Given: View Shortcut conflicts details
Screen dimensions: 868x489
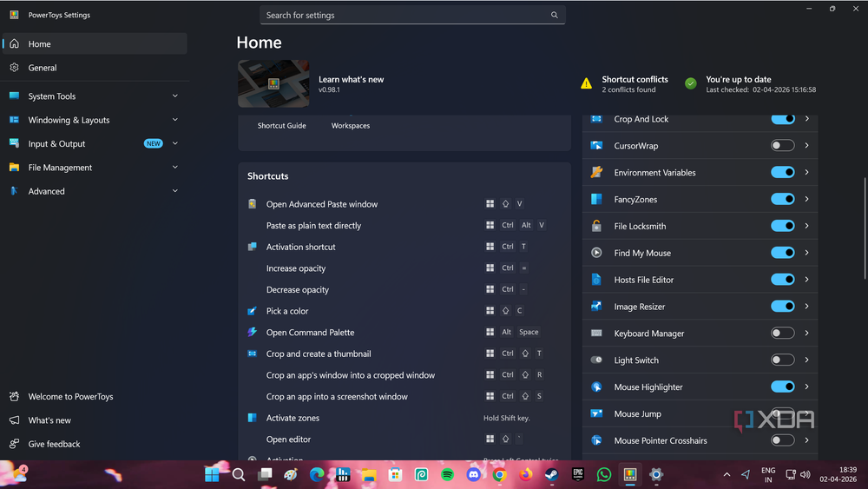Looking at the screenshot, I should pyautogui.click(x=624, y=84).
